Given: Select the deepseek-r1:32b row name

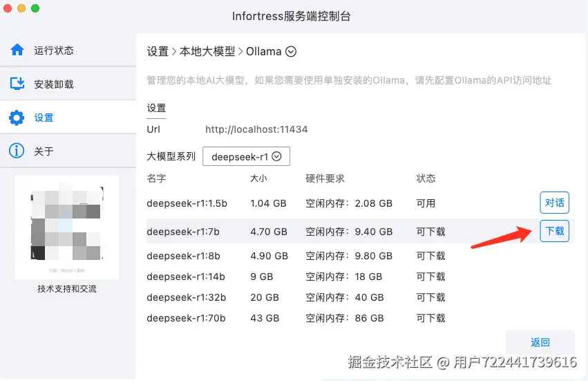Looking at the screenshot, I should pos(187,297).
